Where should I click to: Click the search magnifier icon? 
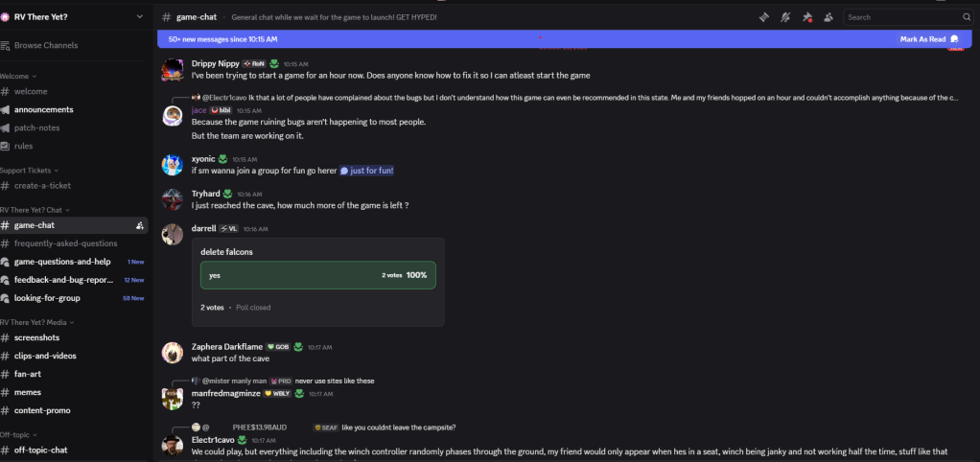966,17
